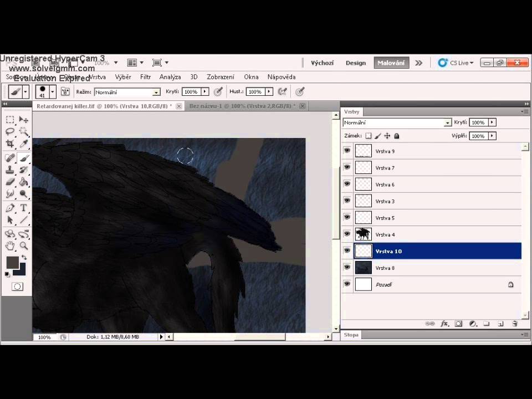Switch to Výchozí workspace

point(323,63)
